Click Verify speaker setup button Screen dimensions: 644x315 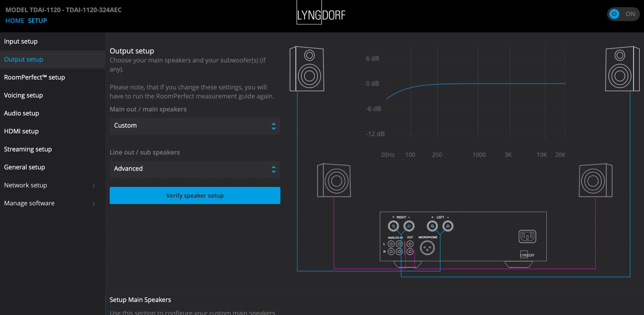tap(195, 196)
